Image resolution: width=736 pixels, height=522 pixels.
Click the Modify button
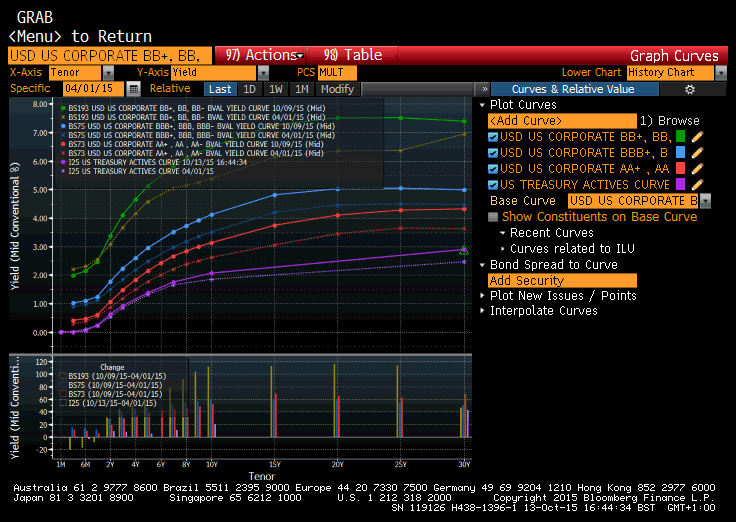pyautogui.click(x=337, y=89)
